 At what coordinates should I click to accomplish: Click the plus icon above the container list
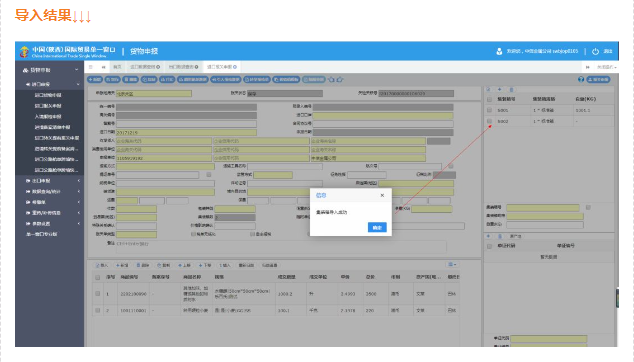[x=500, y=89]
